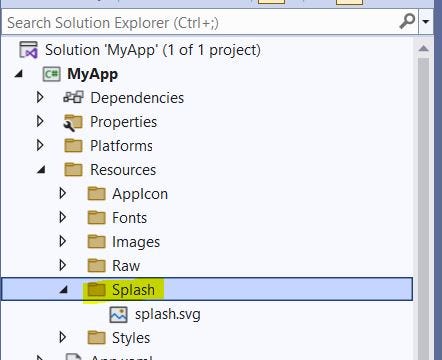This screenshot has height=360, width=442.
Task: Select the Styles label
Action: click(x=131, y=338)
